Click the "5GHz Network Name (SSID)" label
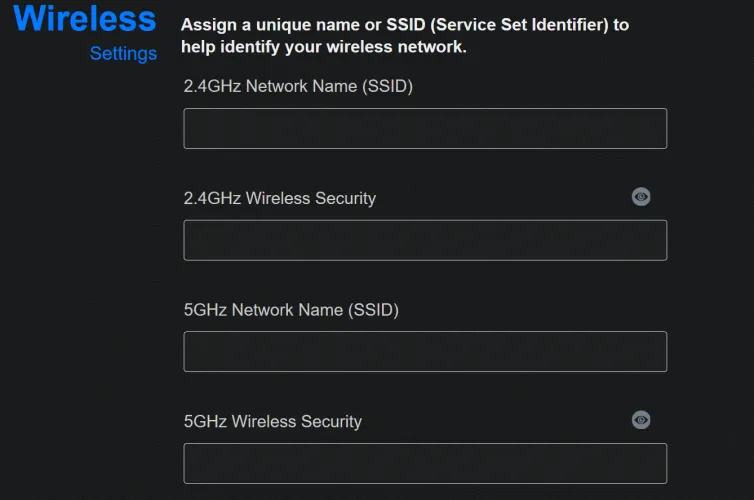The image size is (754, 500). [x=291, y=310]
